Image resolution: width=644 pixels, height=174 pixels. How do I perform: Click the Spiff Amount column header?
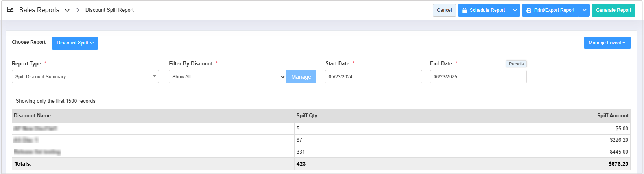coord(613,116)
